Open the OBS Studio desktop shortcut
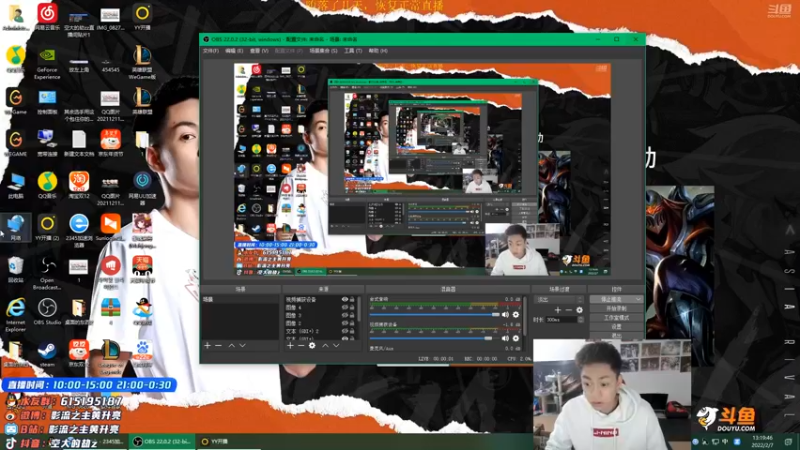 (x=47, y=312)
